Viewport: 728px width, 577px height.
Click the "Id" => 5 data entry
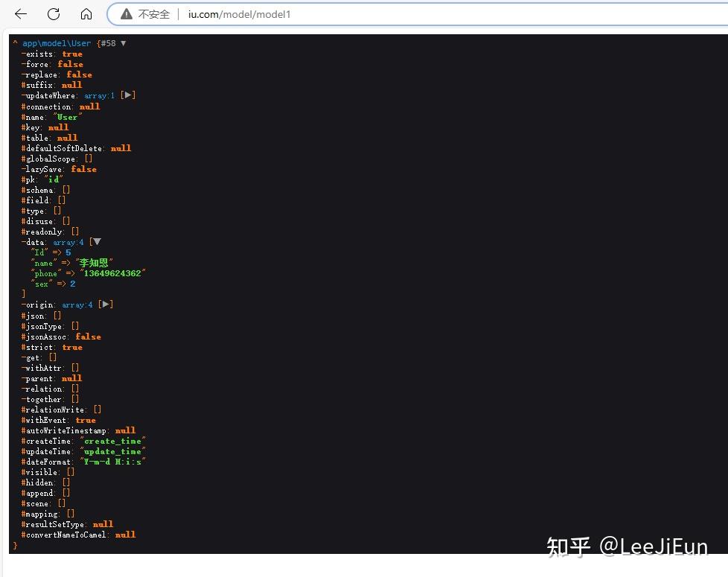point(51,252)
